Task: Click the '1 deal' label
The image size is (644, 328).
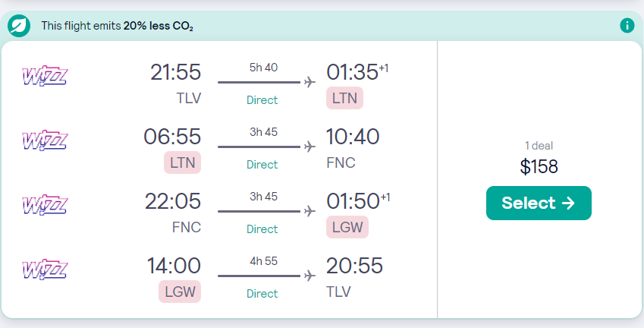Action: [539, 146]
